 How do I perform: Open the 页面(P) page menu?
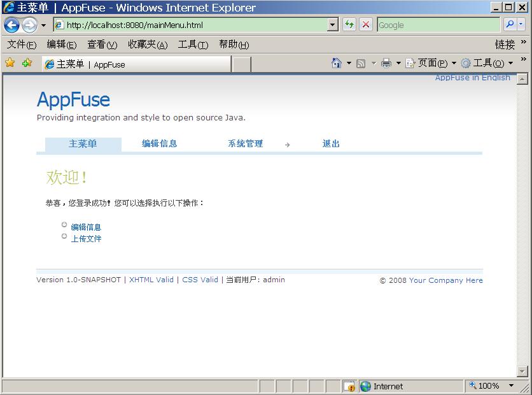coord(431,63)
